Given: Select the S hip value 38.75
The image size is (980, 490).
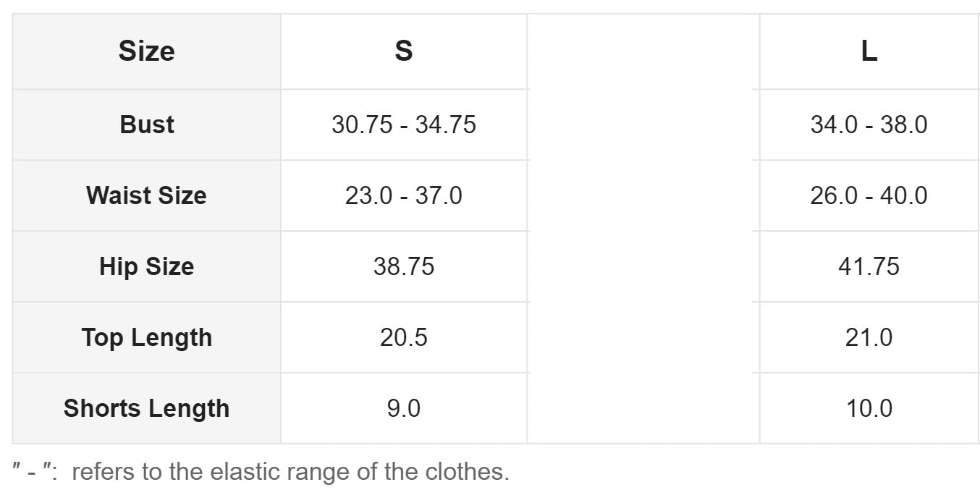Looking at the screenshot, I should (x=404, y=266).
